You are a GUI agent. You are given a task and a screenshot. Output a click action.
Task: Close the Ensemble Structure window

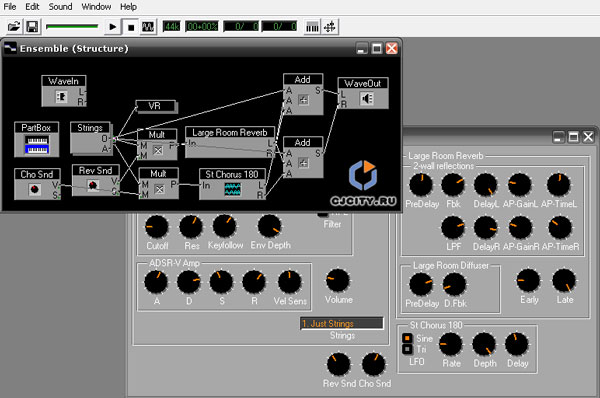[392, 48]
